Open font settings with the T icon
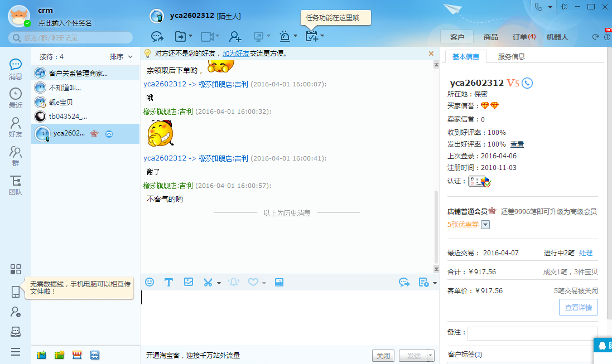Image resolution: width=612 pixels, height=364 pixels. [x=168, y=282]
